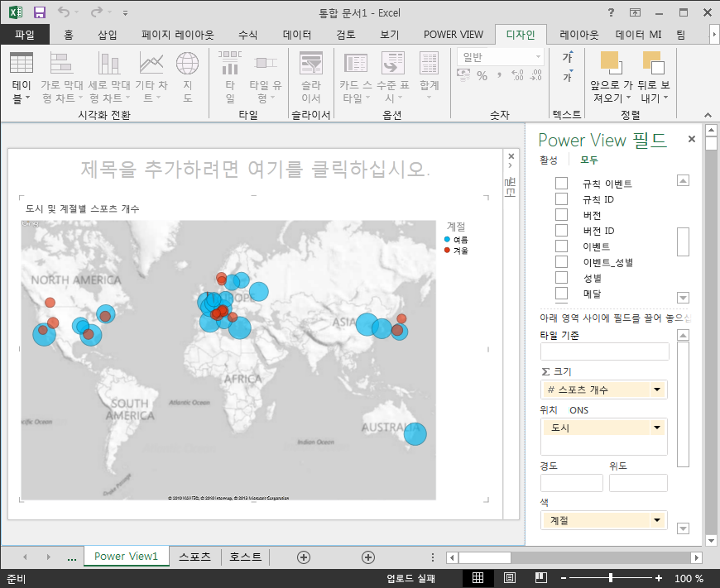Open the 계절 color field dropdown
This screenshot has height=588, width=720.
[x=657, y=520]
